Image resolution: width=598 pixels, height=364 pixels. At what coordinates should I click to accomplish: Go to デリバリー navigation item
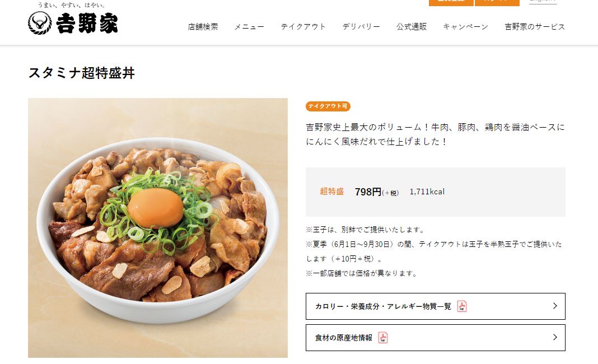coord(361,27)
